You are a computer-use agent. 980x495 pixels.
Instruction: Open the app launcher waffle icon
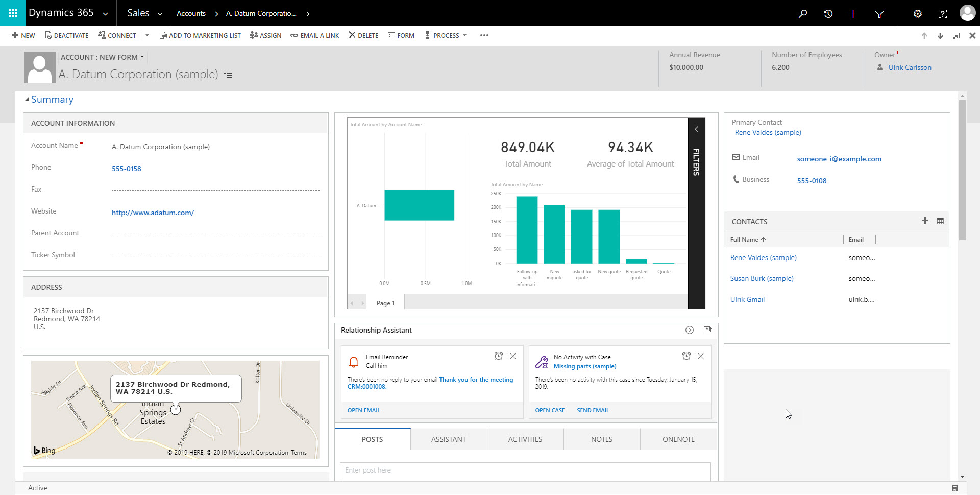click(x=12, y=13)
